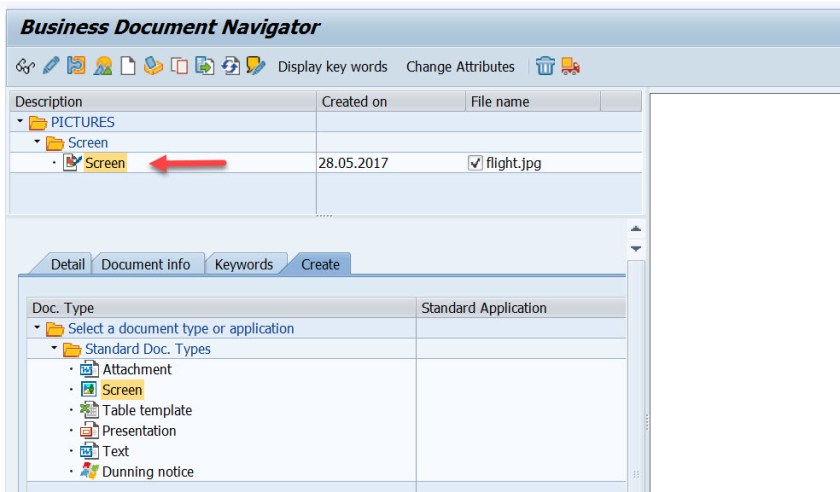The width and height of the screenshot is (840, 492).
Task: Click the Copy pages icon in toolbar
Action: (x=179, y=67)
